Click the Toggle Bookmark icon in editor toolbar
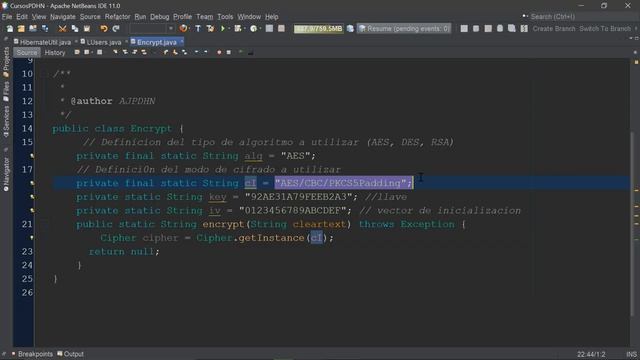 click(185, 52)
